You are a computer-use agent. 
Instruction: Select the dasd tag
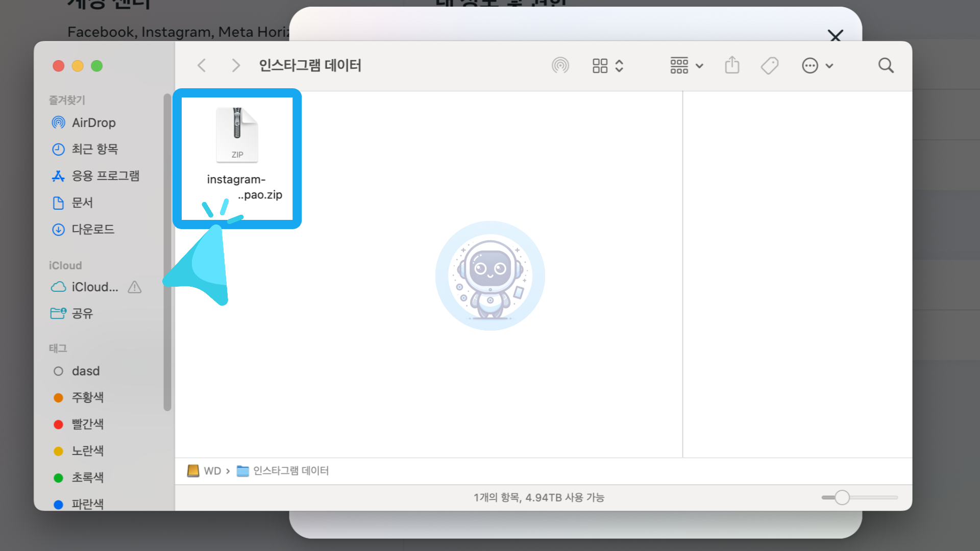click(85, 371)
